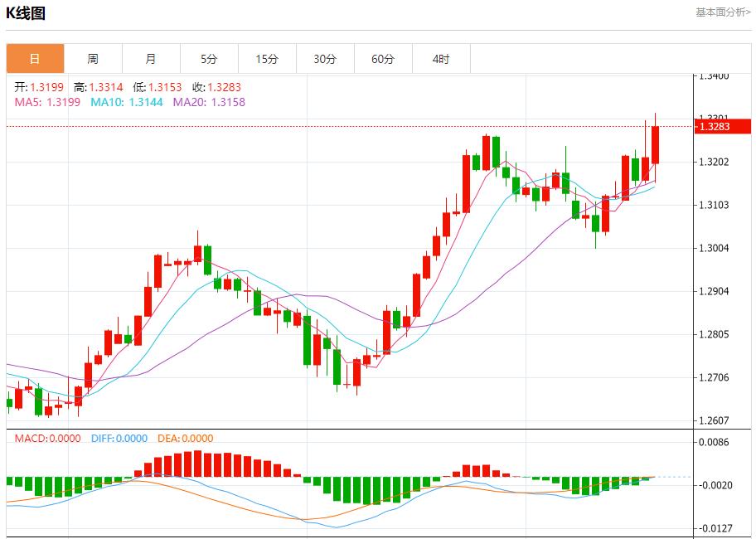Switch to the 4时 four-hour tab
The image size is (756, 539).
point(441,59)
